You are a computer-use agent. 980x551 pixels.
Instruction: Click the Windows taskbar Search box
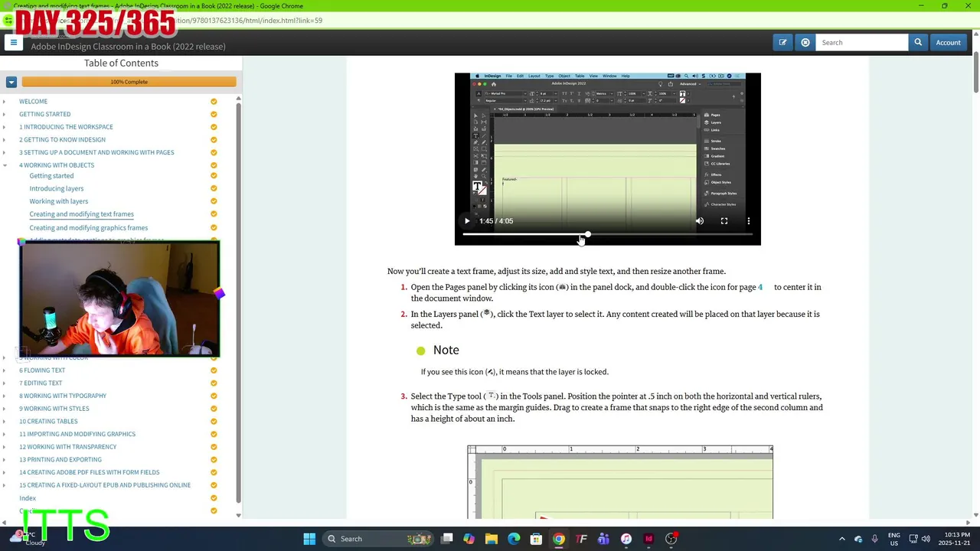click(x=377, y=539)
